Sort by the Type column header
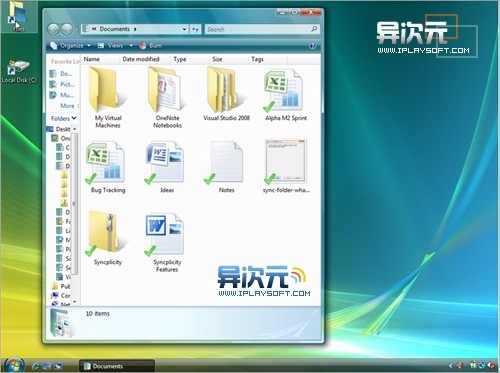Viewport: 500px width, 373px height. point(189,59)
